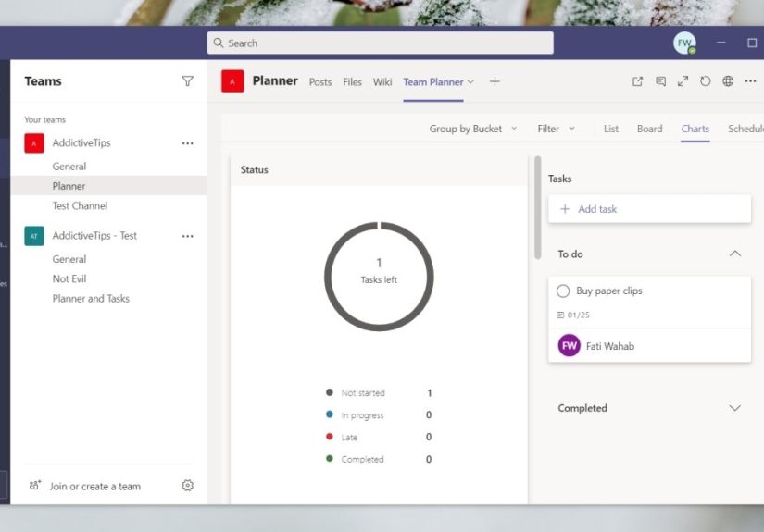764x532 pixels.
Task: Click Join or create a team
Action: pyautogui.click(x=95, y=486)
